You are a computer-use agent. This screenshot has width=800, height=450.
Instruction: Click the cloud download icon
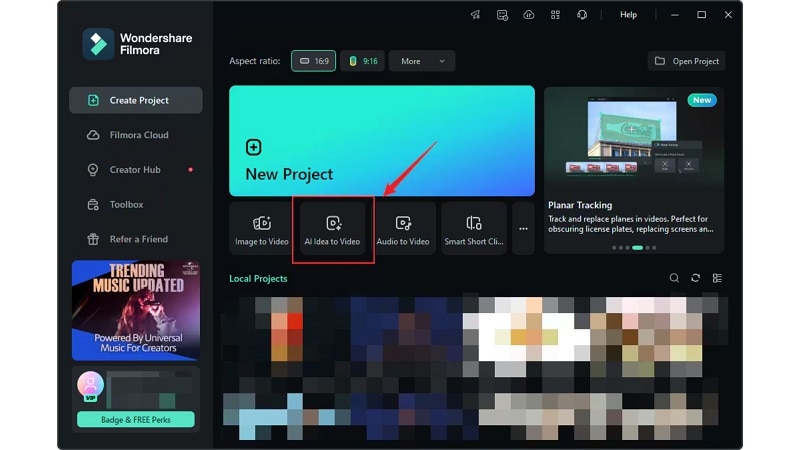pyautogui.click(x=529, y=15)
